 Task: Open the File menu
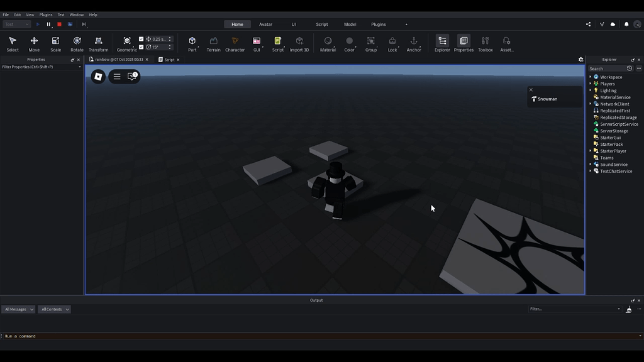tap(6, 15)
